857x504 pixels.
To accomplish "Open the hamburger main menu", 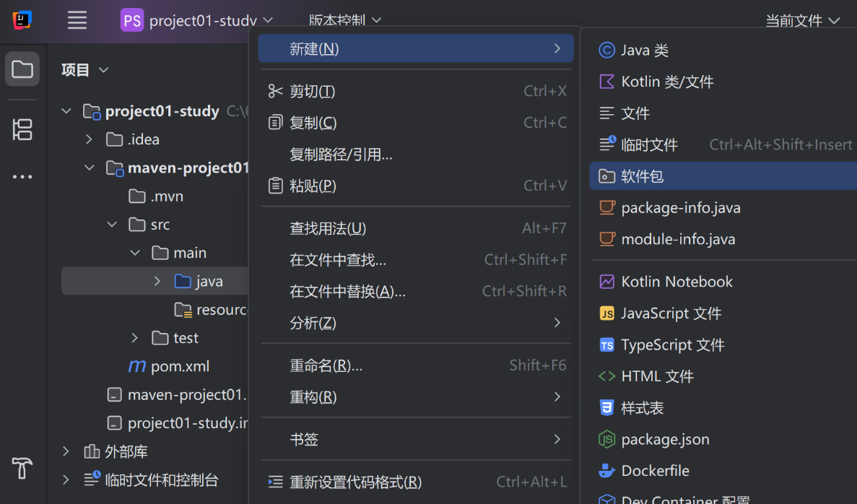I will pos(77,20).
